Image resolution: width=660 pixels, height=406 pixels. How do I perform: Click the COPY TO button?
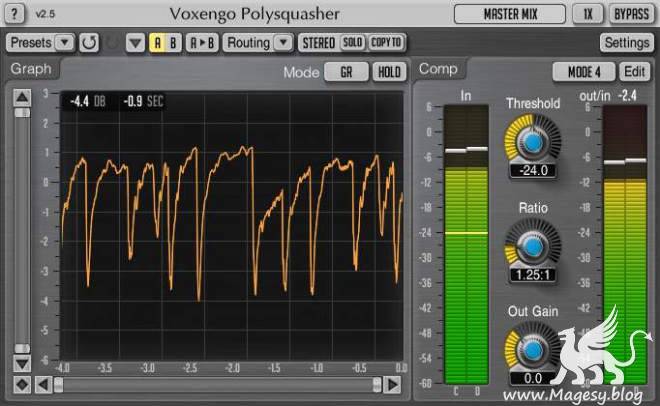[386, 42]
